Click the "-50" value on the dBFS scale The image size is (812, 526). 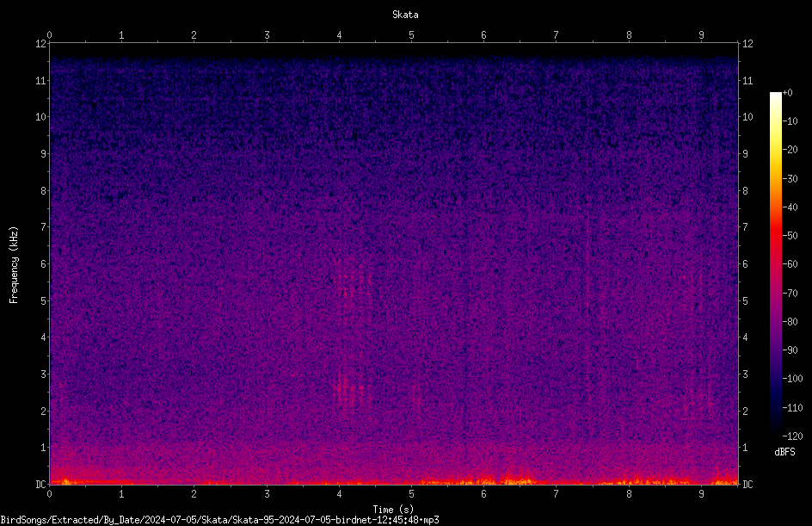tap(790, 236)
